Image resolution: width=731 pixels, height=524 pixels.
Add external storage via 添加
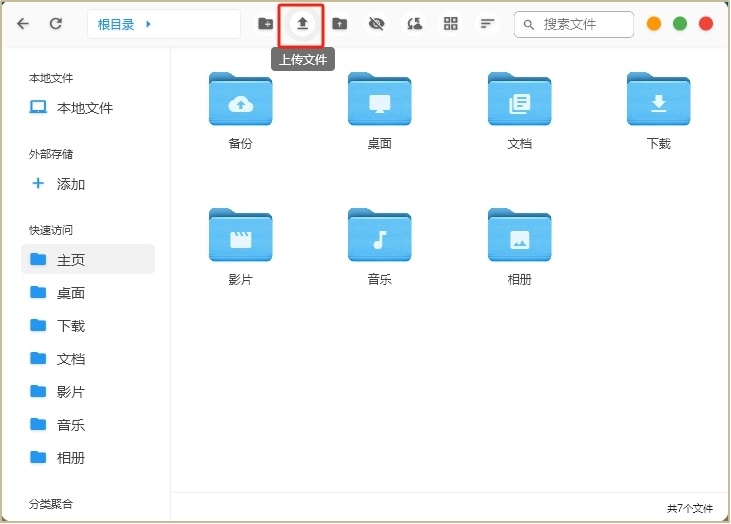(x=70, y=184)
